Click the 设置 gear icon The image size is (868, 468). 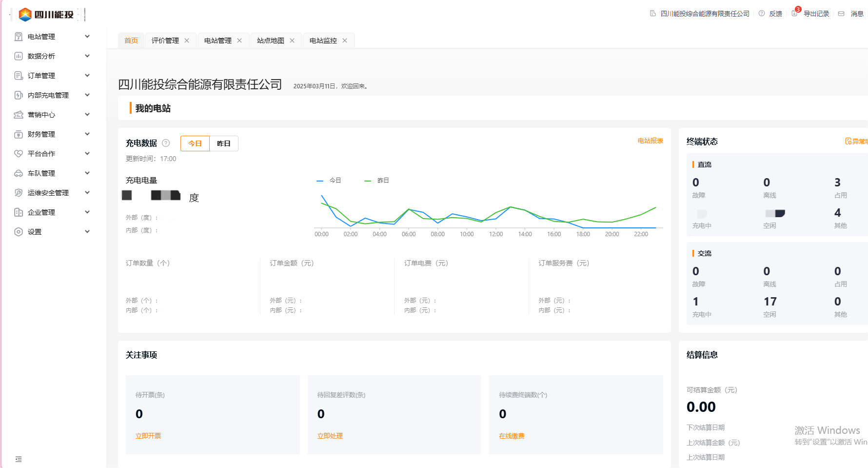tap(19, 232)
